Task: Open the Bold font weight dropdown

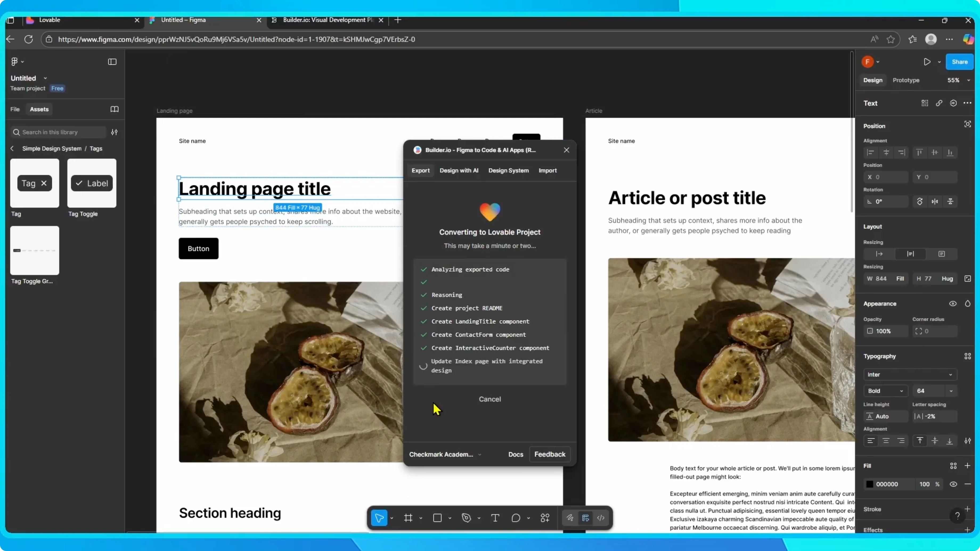Action: pos(886,391)
